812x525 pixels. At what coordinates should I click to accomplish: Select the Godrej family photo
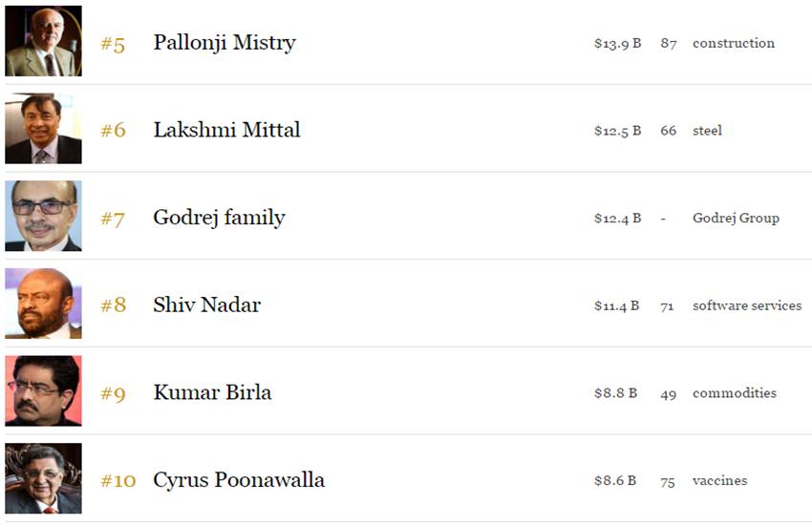coord(44,216)
